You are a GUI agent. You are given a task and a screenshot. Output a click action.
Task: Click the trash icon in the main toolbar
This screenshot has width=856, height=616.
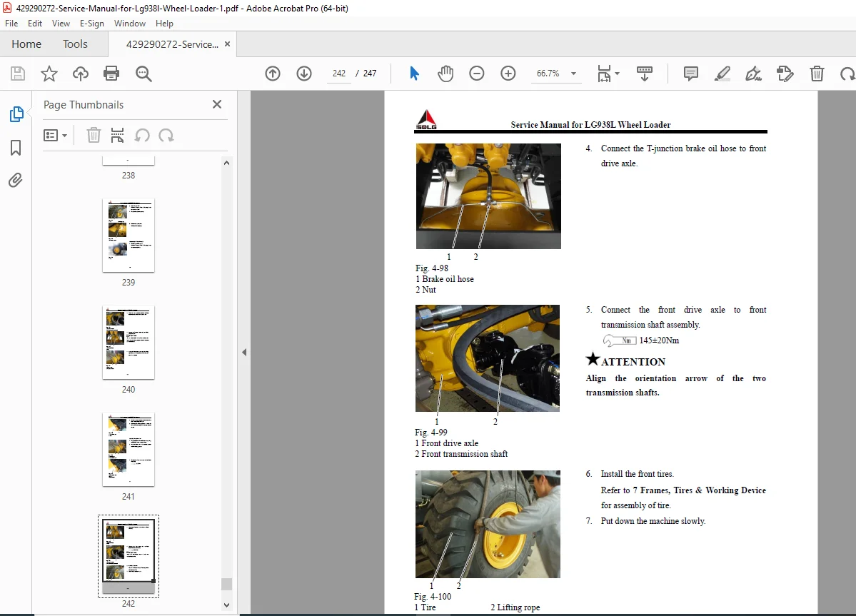817,73
